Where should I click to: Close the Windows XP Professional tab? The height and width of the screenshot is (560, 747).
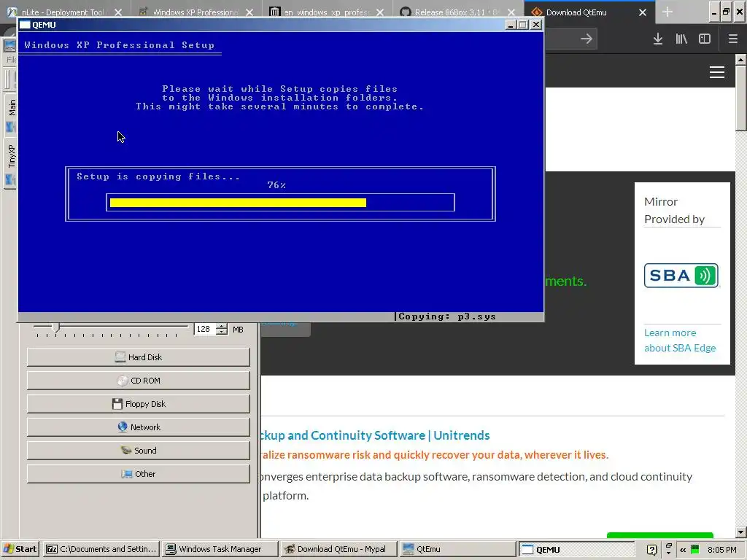click(249, 12)
